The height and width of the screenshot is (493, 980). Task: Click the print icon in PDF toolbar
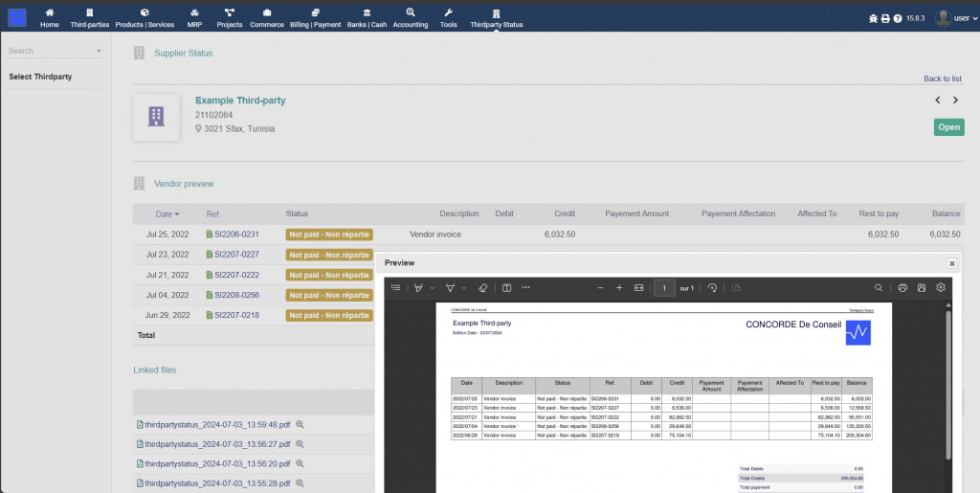[x=902, y=287]
